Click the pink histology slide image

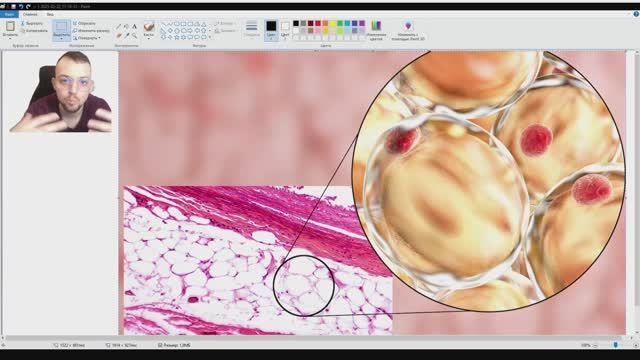tap(258, 260)
